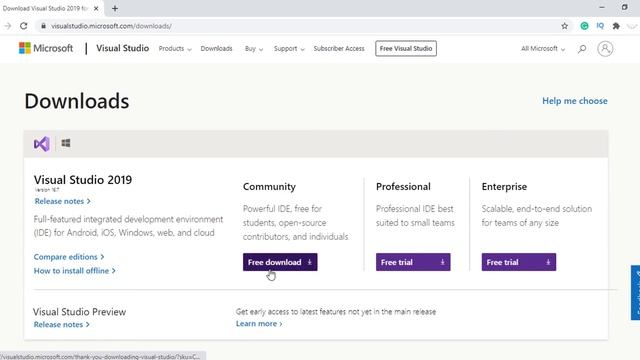Expand the Buy menu
This screenshot has height=360, width=640.
coord(254,49)
